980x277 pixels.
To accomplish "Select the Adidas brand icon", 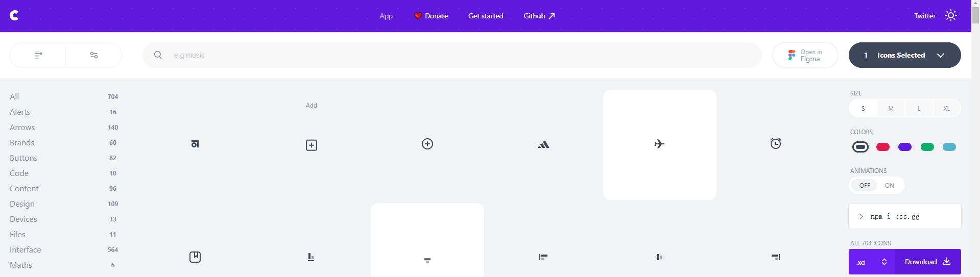I will 543,145.
